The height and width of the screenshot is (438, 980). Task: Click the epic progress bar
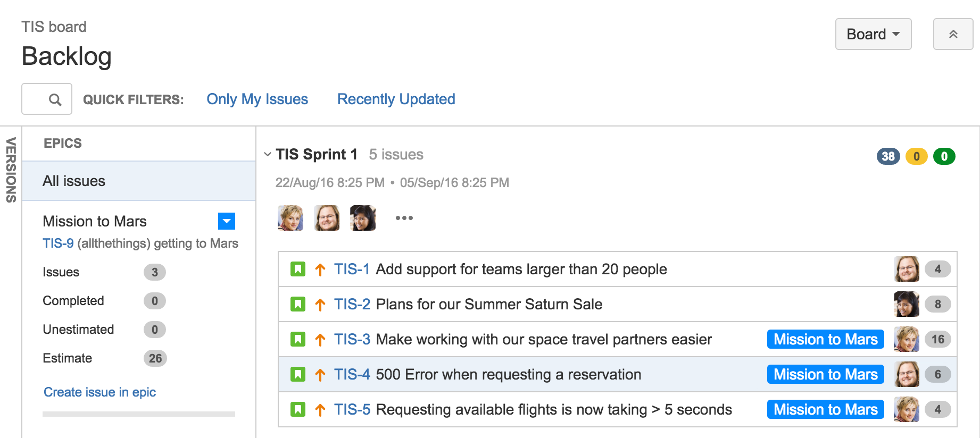pyautogui.click(x=138, y=413)
